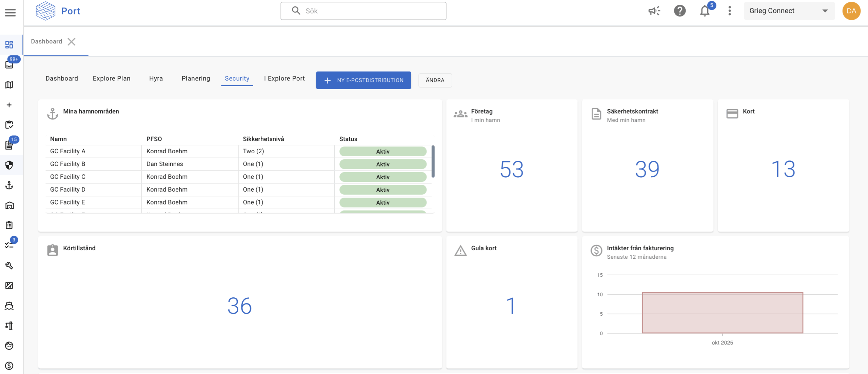This screenshot has height=374, width=868.
Task: Open the help question mark icon
Action: pos(679,11)
